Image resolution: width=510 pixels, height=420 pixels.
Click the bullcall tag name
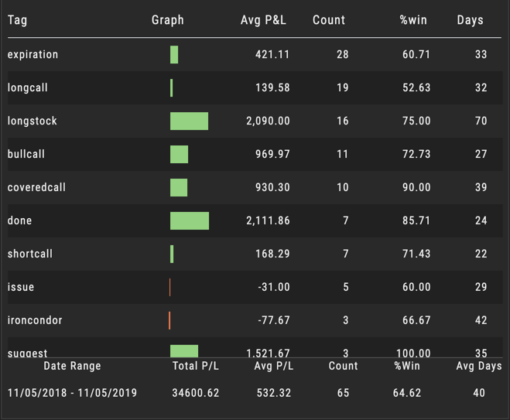pos(26,155)
